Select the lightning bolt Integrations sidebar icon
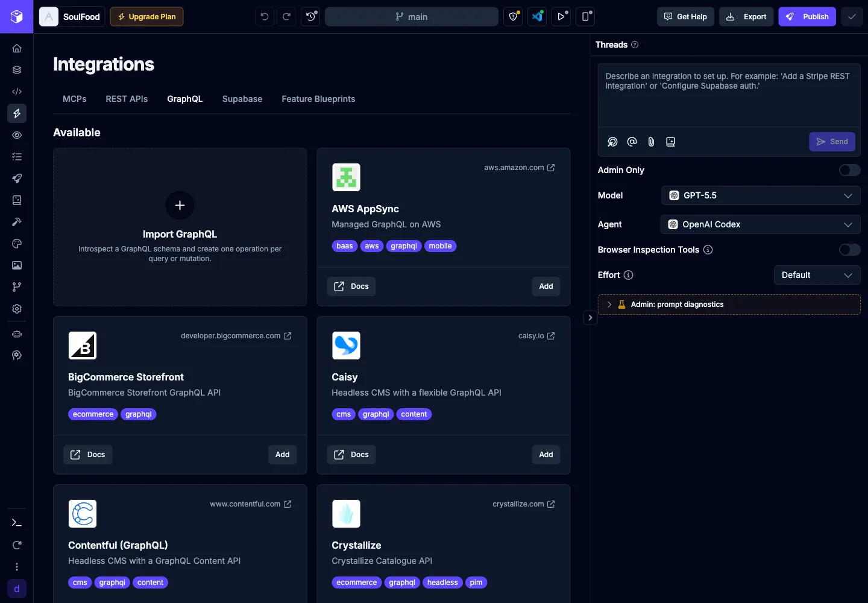This screenshot has height=603, width=868. point(17,113)
